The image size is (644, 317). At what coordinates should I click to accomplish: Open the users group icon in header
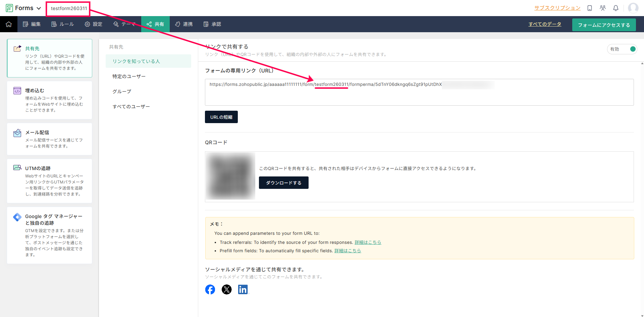point(603,8)
